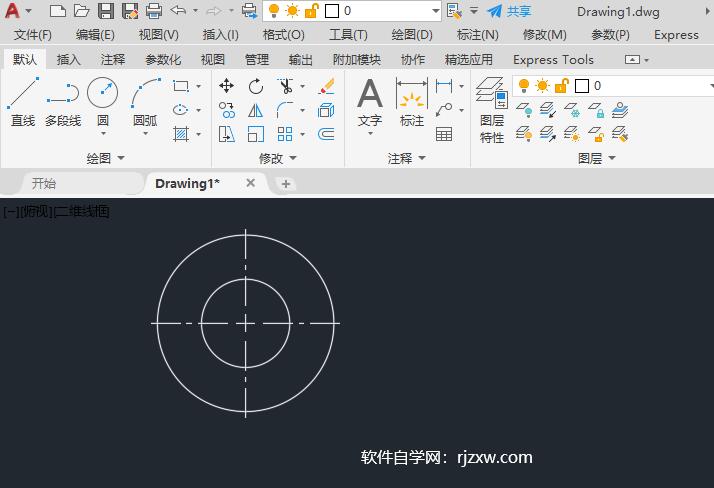This screenshot has height=488, width=714.
Task: Expand the Draw (绘图) panel
Action: (x=105, y=158)
